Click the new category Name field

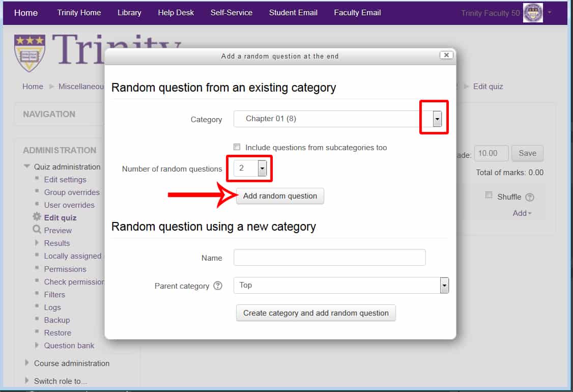point(329,258)
